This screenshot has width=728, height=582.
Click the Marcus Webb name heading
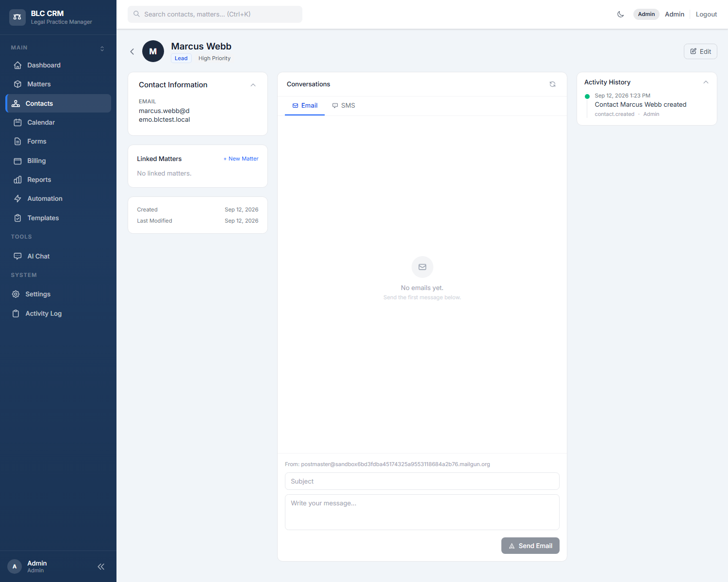pos(201,46)
